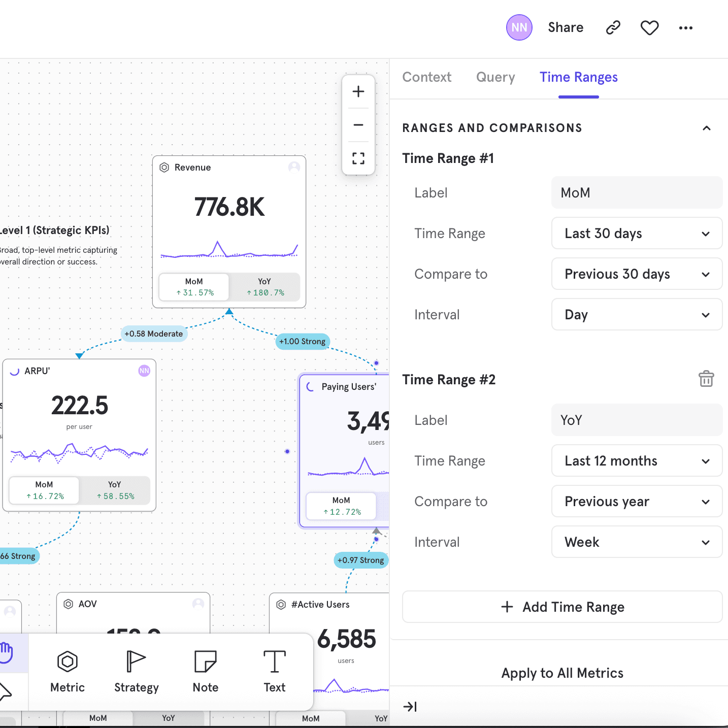Collapse the Ranges and Comparisons section
The width and height of the screenshot is (728, 728).
(706, 128)
